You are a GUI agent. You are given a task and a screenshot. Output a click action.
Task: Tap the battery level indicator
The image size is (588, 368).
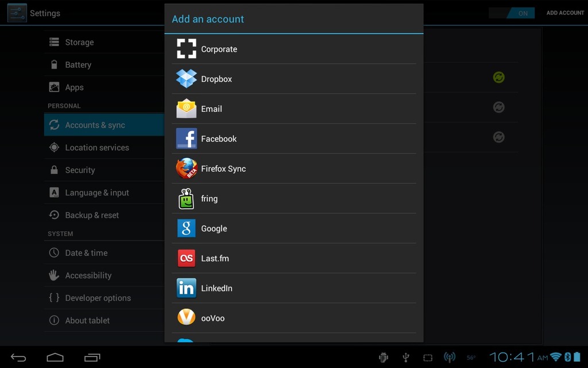pyautogui.click(x=577, y=357)
